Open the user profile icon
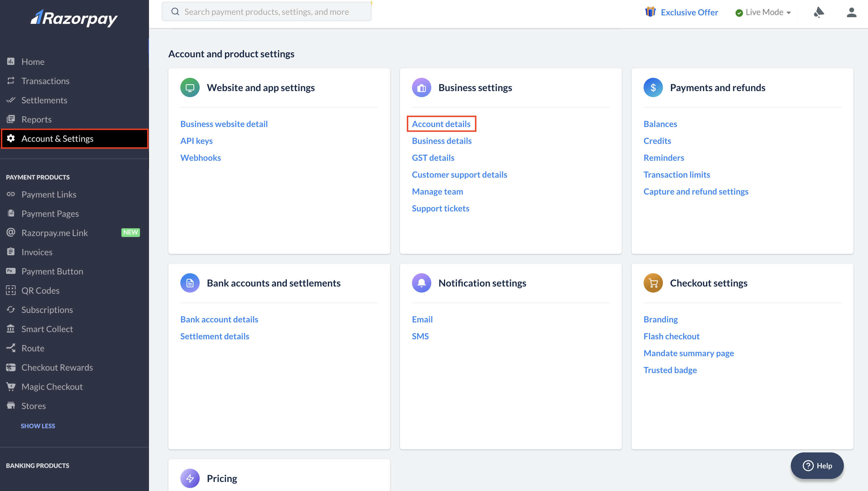Viewport: 868px width, 491px height. (x=851, y=12)
